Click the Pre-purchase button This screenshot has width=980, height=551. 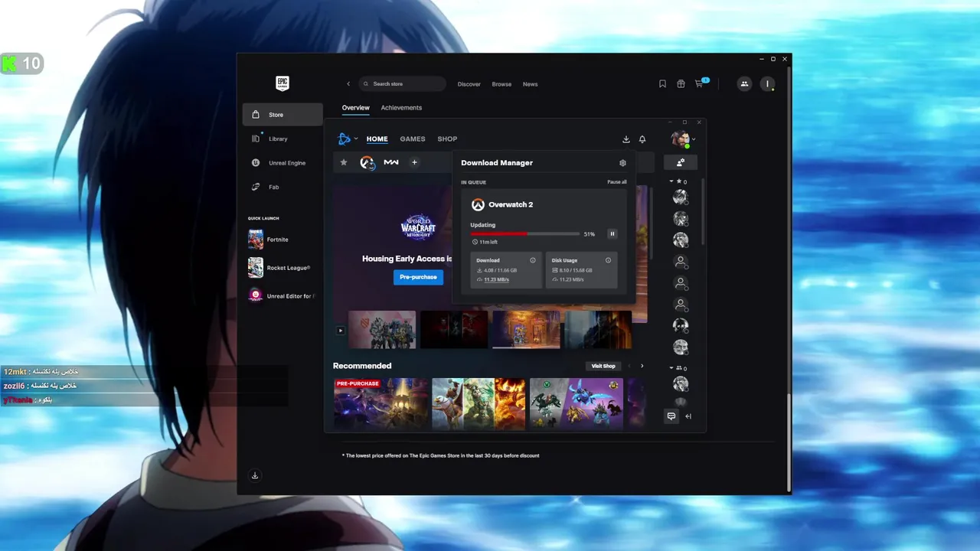click(418, 277)
